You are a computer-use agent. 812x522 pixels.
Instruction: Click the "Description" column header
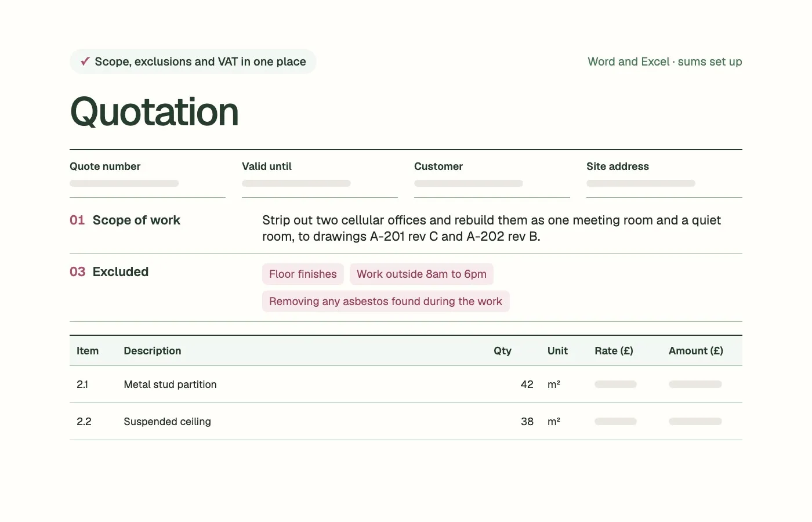point(153,351)
